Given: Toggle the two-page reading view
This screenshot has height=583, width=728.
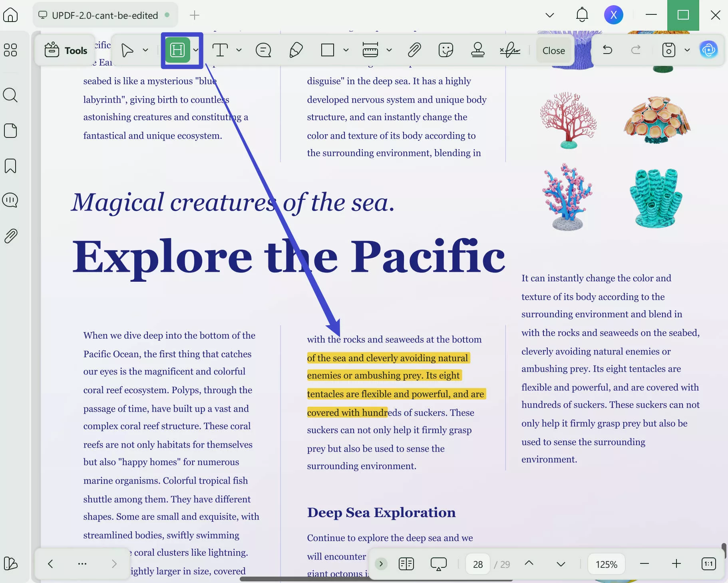Looking at the screenshot, I should coord(406,564).
